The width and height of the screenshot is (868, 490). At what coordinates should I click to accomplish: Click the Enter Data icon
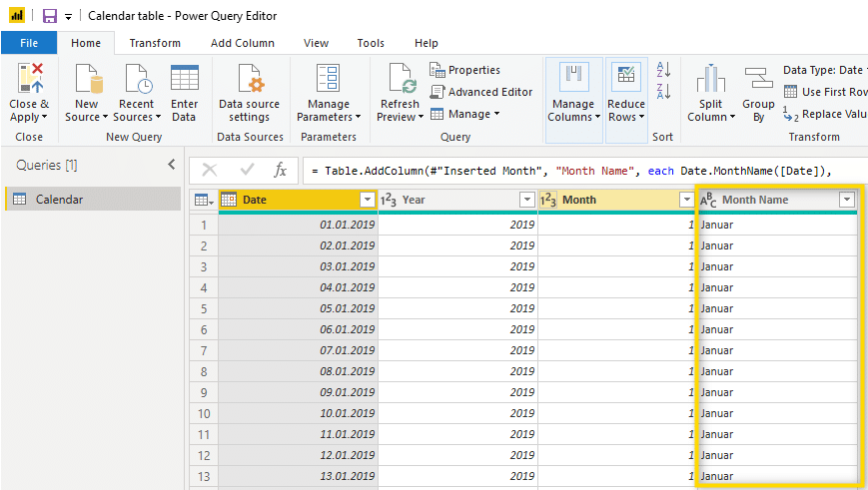(184, 80)
